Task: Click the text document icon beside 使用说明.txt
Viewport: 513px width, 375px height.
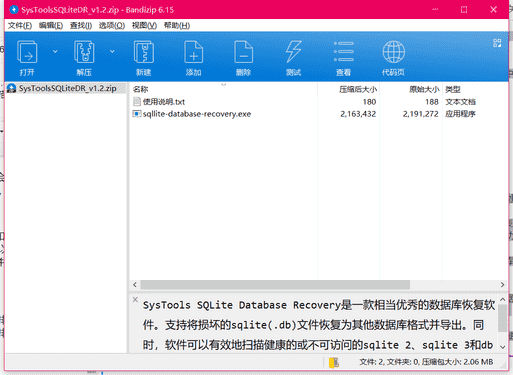Action: point(137,101)
